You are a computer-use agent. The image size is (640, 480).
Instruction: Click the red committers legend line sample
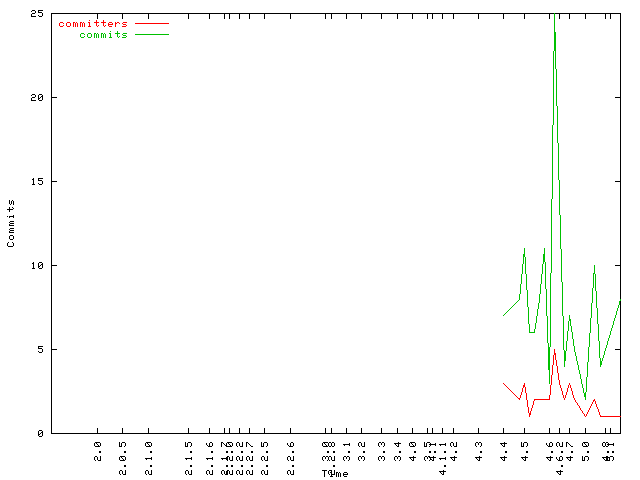151,23
